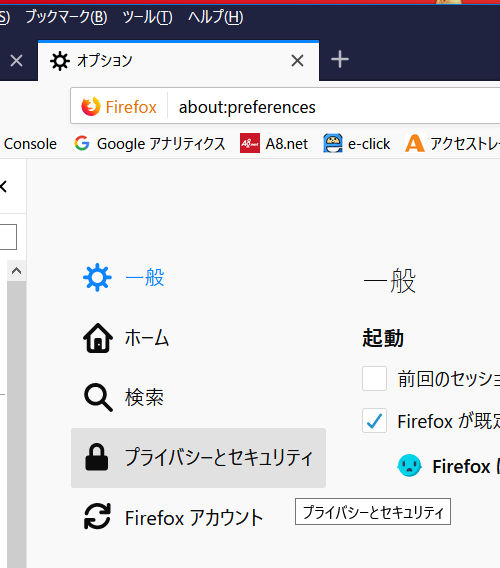
Task: Open the ツール(T) menu
Action: [x=147, y=17]
